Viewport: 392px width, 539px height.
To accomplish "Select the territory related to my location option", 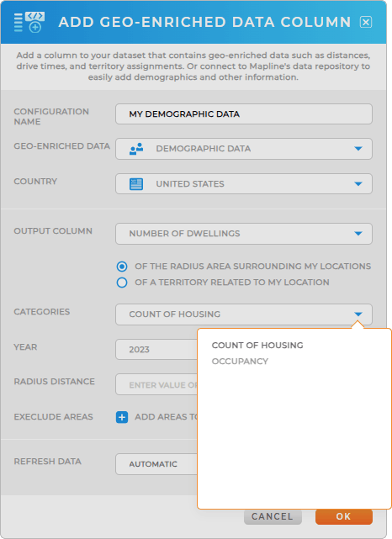I will click(x=122, y=283).
